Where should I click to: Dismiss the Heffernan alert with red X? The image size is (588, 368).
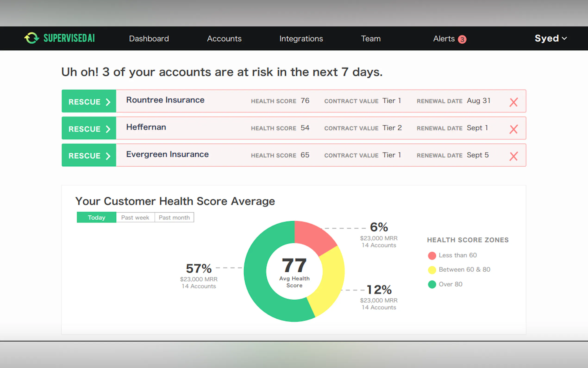pyautogui.click(x=513, y=129)
